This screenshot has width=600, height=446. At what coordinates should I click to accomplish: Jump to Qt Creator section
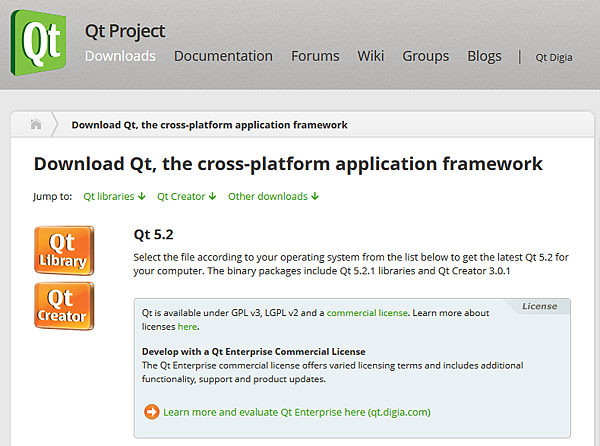tap(187, 196)
